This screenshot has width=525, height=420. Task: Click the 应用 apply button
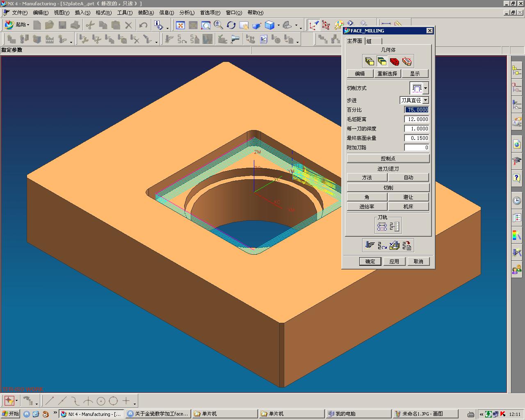(394, 261)
